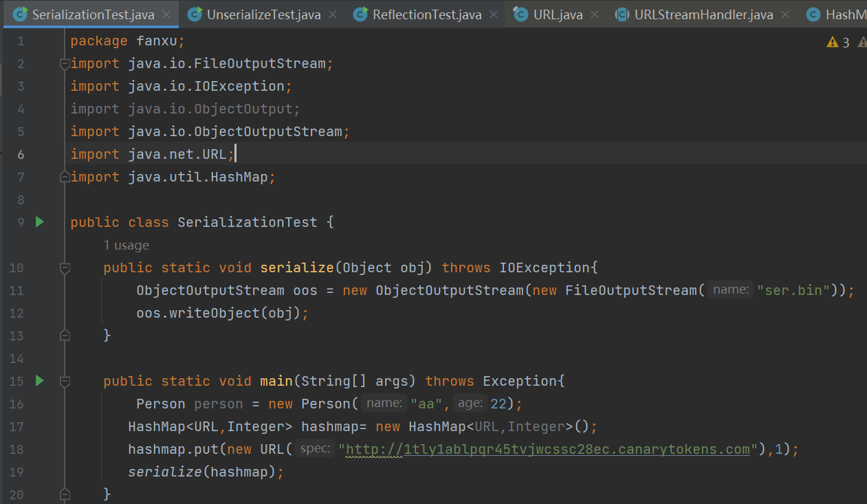Open the warnings indicator showing 3 problems
Image resolution: width=867 pixels, height=504 pixels.
838,43
